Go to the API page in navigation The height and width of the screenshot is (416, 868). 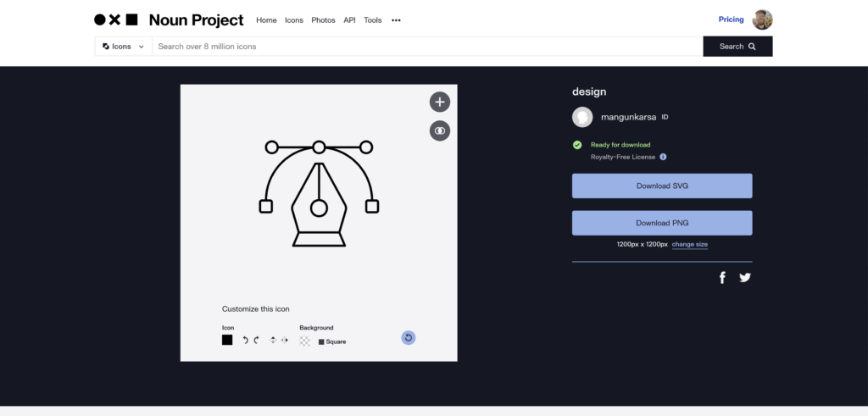click(x=349, y=20)
